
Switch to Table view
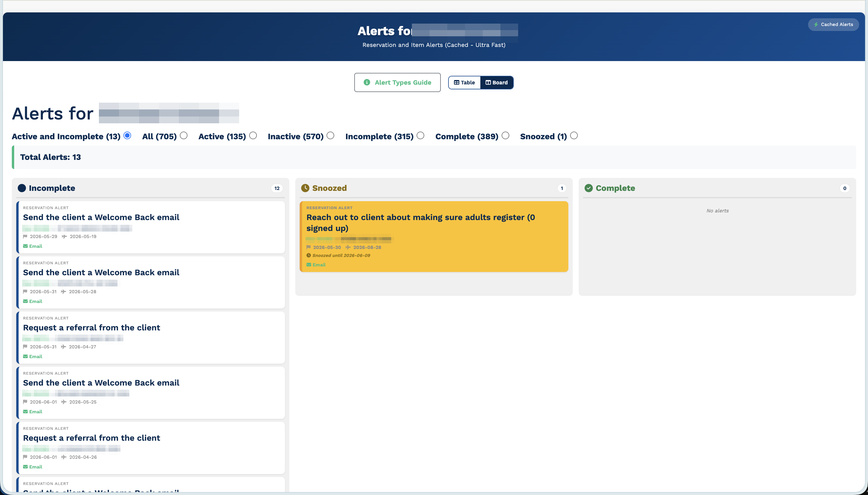(x=464, y=83)
